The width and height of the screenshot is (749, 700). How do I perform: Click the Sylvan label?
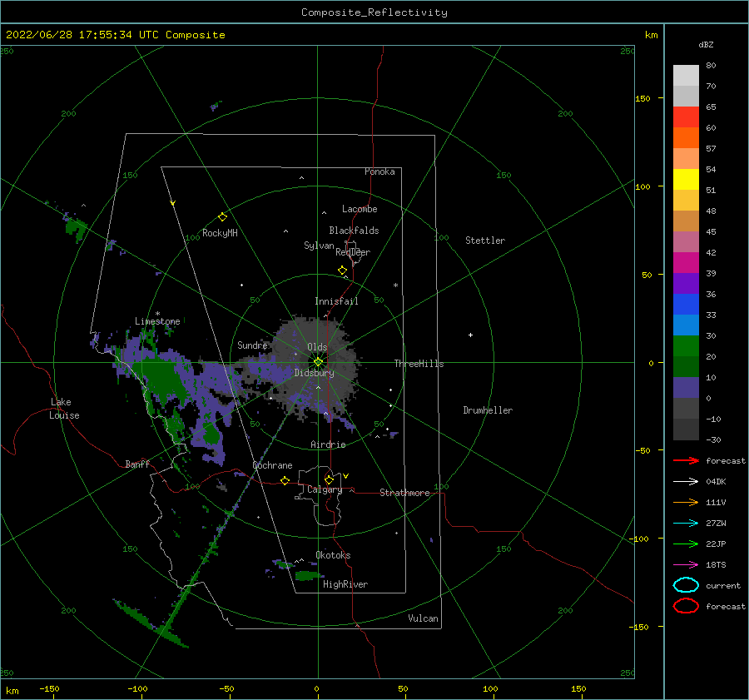tap(319, 246)
